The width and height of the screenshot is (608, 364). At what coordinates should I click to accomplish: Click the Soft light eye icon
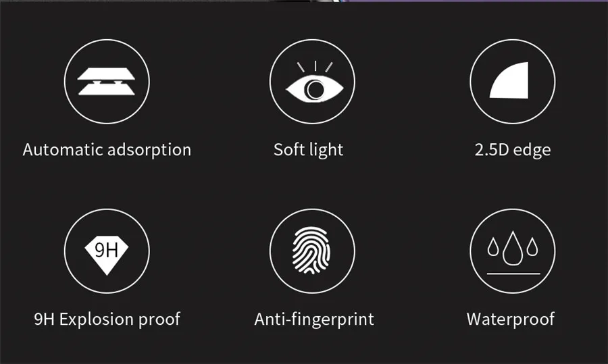point(311,82)
